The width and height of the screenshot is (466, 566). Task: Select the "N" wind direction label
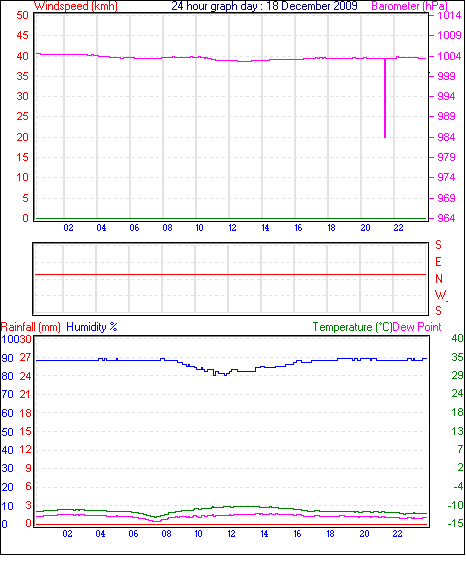tap(439, 279)
